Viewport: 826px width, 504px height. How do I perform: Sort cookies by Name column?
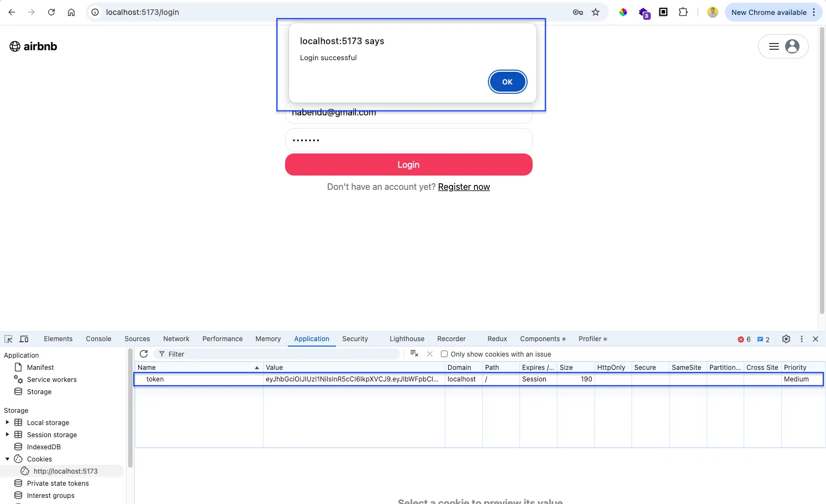click(199, 367)
